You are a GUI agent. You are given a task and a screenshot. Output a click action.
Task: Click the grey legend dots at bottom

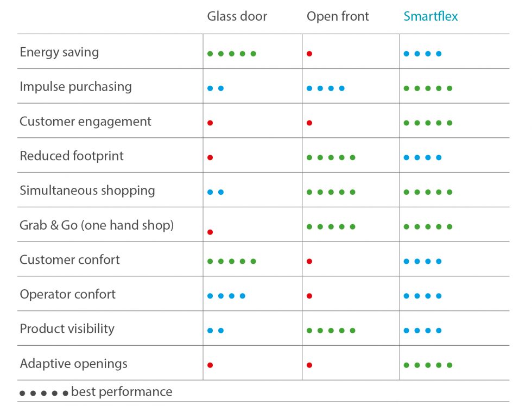coord(44,393)
